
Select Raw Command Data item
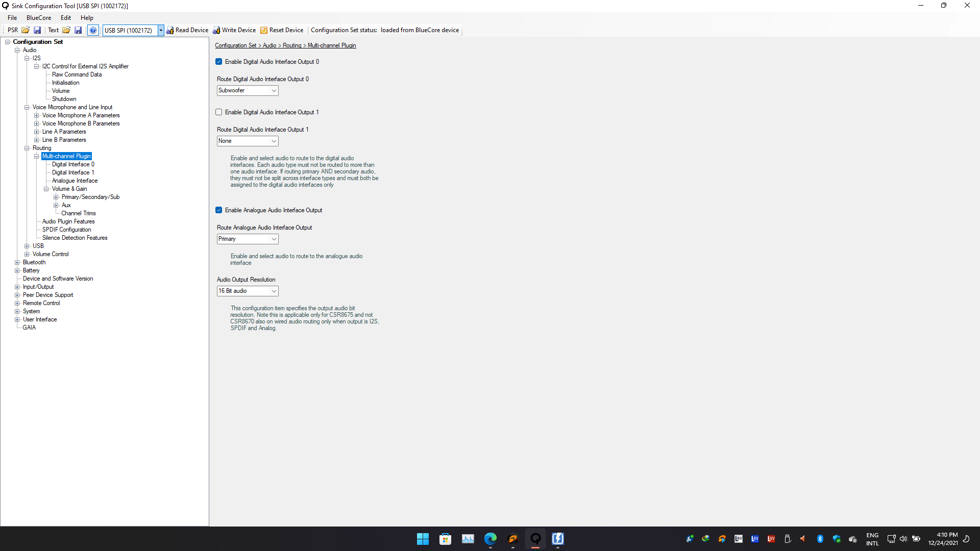(77, 74)
